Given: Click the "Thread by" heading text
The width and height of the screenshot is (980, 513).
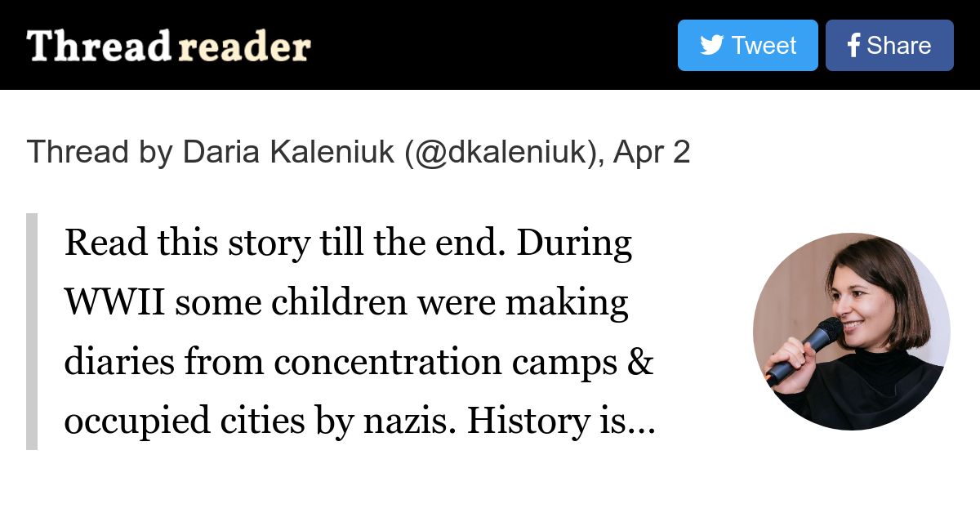Looking at the screenshot, I should click(100, 152).
